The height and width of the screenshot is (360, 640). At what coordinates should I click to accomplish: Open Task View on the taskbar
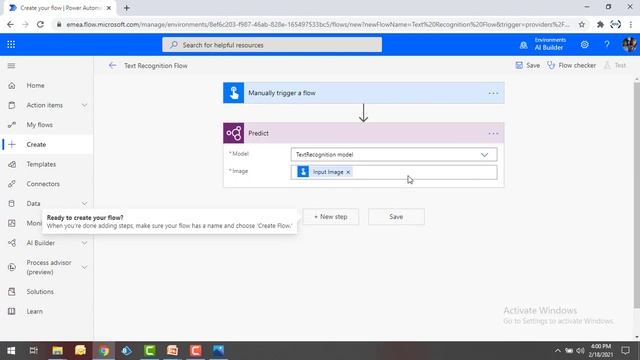[33, 351]
